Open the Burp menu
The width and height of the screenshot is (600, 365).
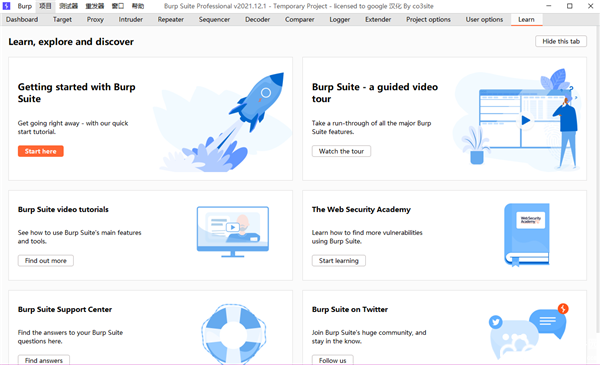click(24, 6)
